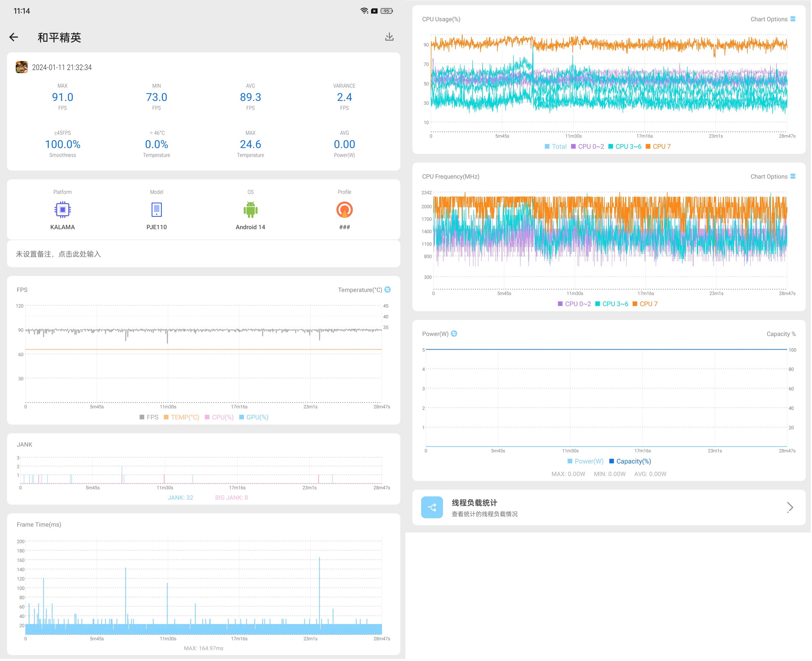812x661 pixels.
Task: Toggle Total legend in CPU Usage chart
Action: pyautogui.click(x=556, y=146)
